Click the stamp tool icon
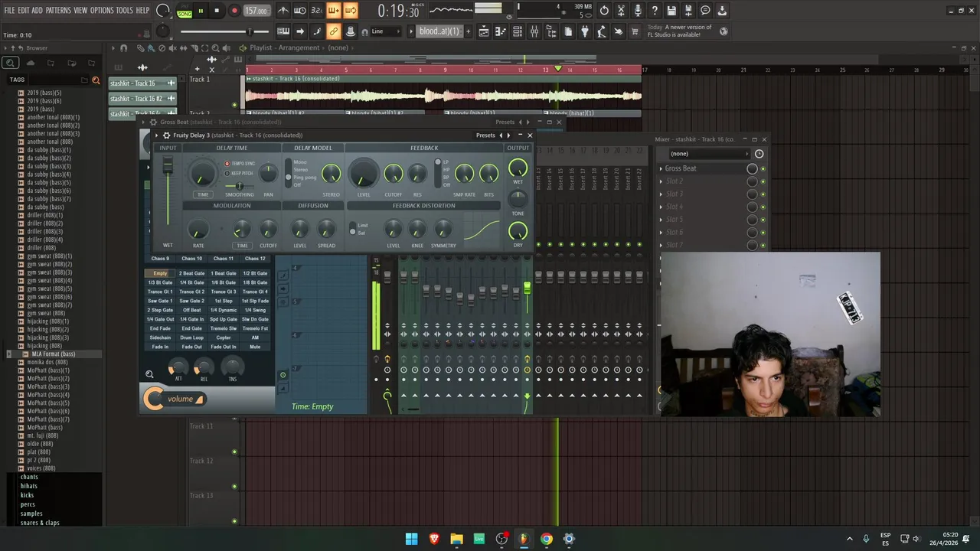980x551 pixels. point(351,31)
